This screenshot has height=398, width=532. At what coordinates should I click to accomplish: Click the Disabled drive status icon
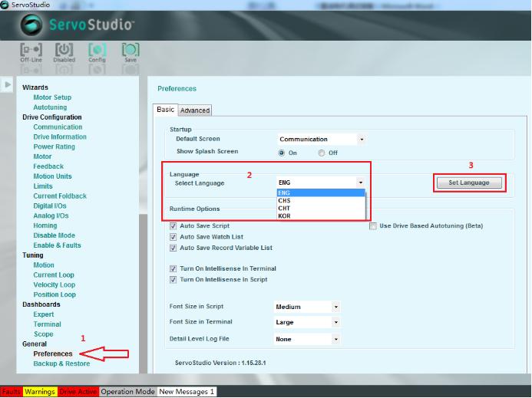[64, 51]
